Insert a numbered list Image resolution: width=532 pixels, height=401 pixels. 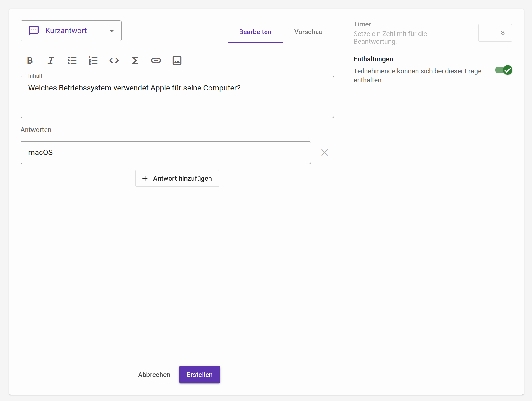(x=93, y=60)
